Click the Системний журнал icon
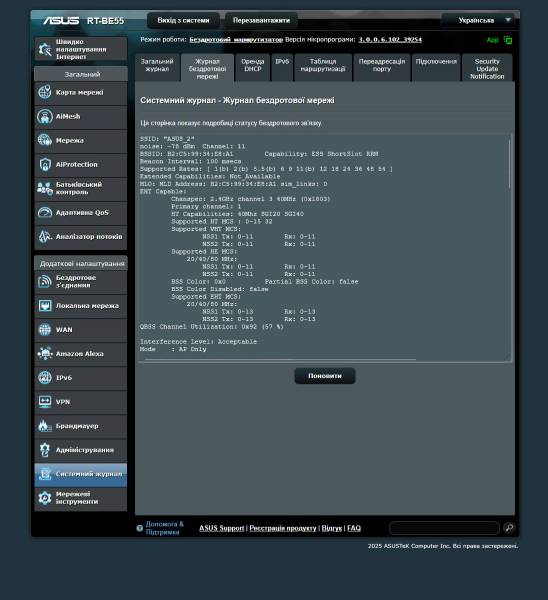The height and width of the screenshot is (600, 548). (45, 474)
